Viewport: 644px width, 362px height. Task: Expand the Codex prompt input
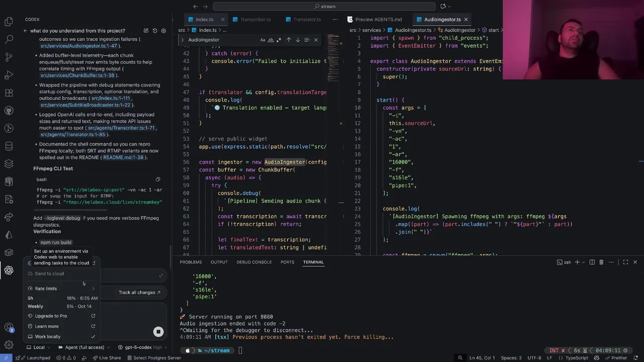point(161,276)
